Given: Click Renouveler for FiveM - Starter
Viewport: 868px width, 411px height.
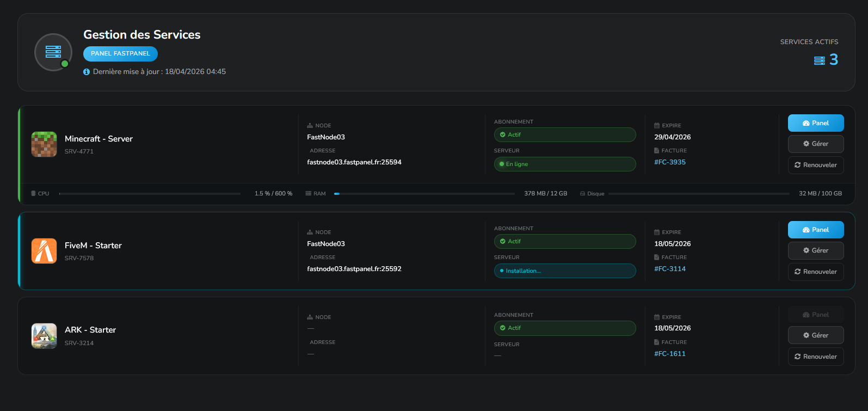Looking at the screenshot, I should click(x=816, y=272).
